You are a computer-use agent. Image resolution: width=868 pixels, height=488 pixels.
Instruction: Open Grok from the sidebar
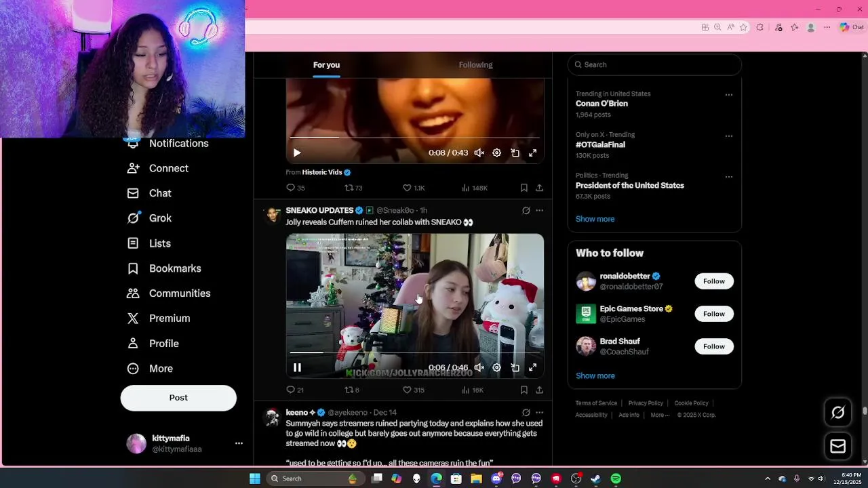149,218
